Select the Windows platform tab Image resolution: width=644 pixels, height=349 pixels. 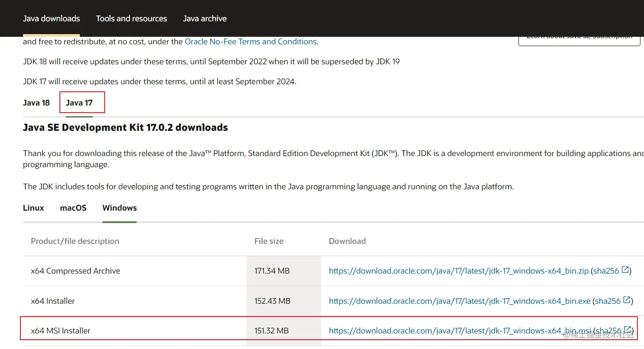click(120, 208)
